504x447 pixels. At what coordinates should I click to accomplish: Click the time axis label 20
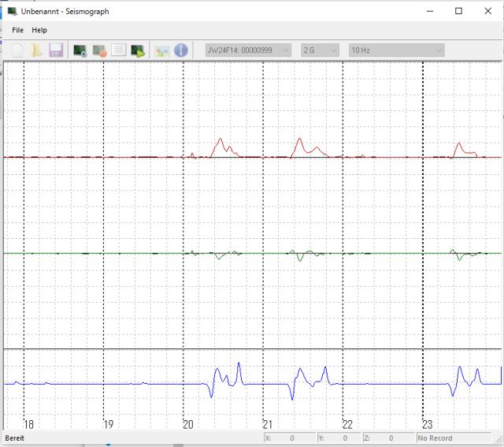(x=188, y=424)
